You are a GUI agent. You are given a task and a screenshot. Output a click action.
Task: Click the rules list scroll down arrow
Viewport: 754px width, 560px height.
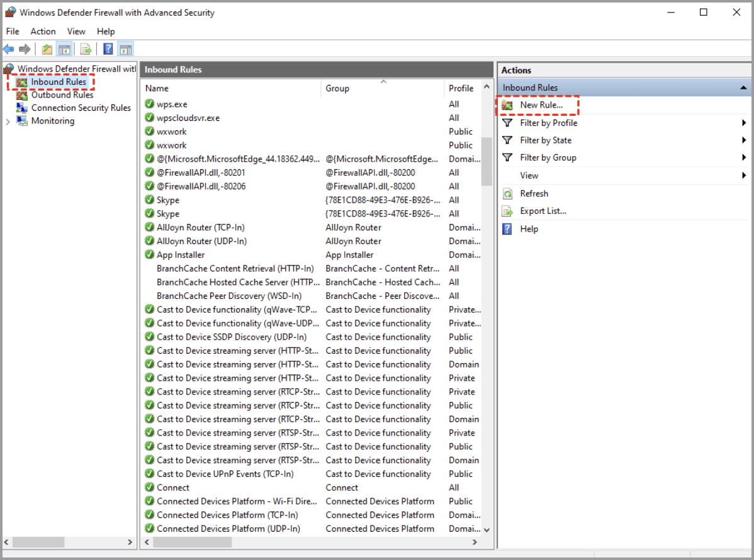point(487,530)
